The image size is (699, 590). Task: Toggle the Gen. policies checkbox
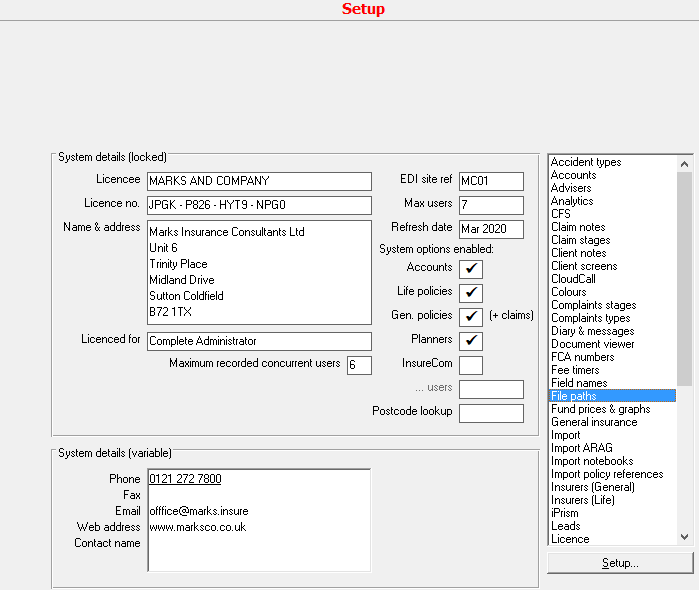click(471, 317)
